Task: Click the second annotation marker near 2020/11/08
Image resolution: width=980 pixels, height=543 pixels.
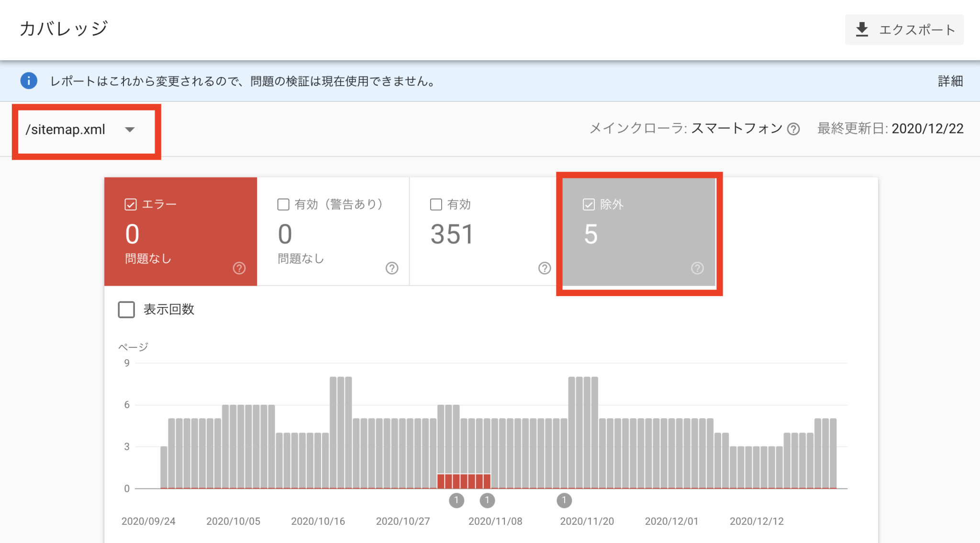Action: [x=487, y=500]
